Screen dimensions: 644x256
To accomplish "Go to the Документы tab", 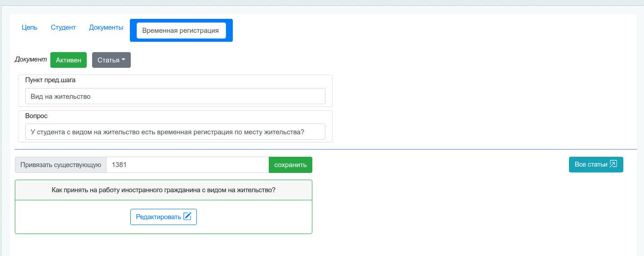I will [106, 27].
